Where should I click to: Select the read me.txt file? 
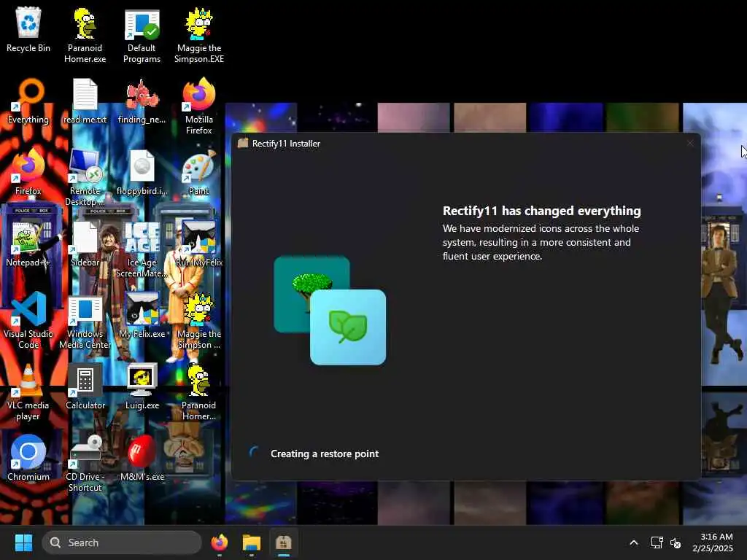coord(85,101)
